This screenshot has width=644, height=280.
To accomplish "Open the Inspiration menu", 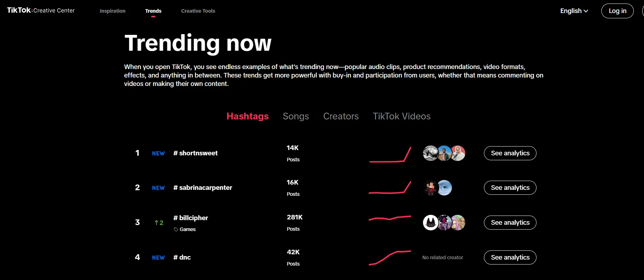I will (x=112, y=11).
